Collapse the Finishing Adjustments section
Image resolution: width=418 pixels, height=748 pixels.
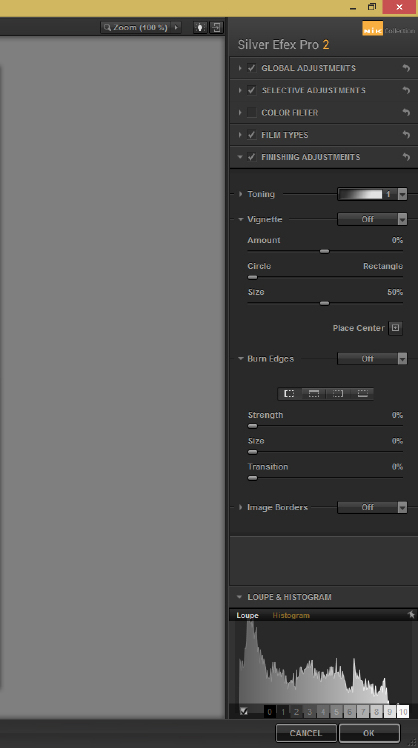click(x=240, y=157)
